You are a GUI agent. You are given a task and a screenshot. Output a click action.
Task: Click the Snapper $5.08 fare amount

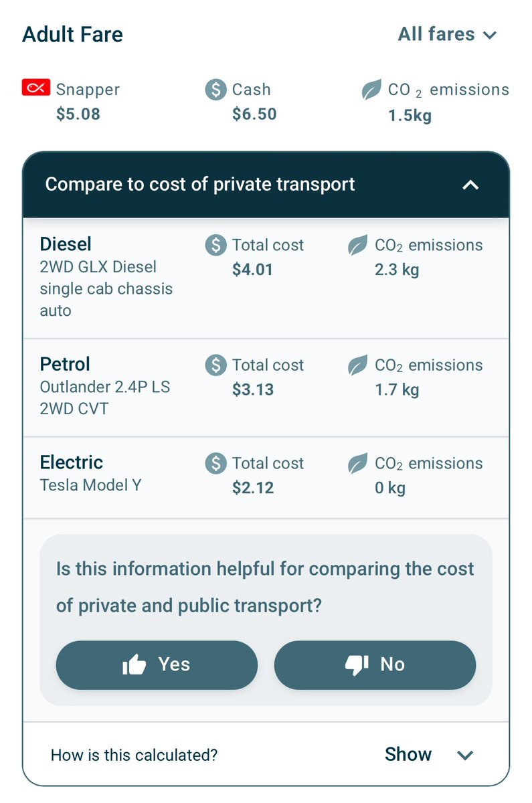[78, 114]
